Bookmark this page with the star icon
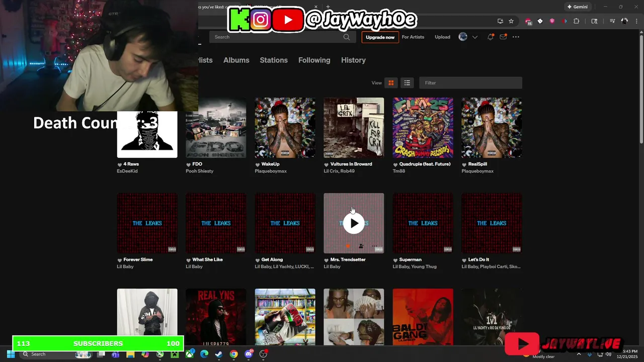This screenshot has height=362, width=644. [x=511, y=21]
